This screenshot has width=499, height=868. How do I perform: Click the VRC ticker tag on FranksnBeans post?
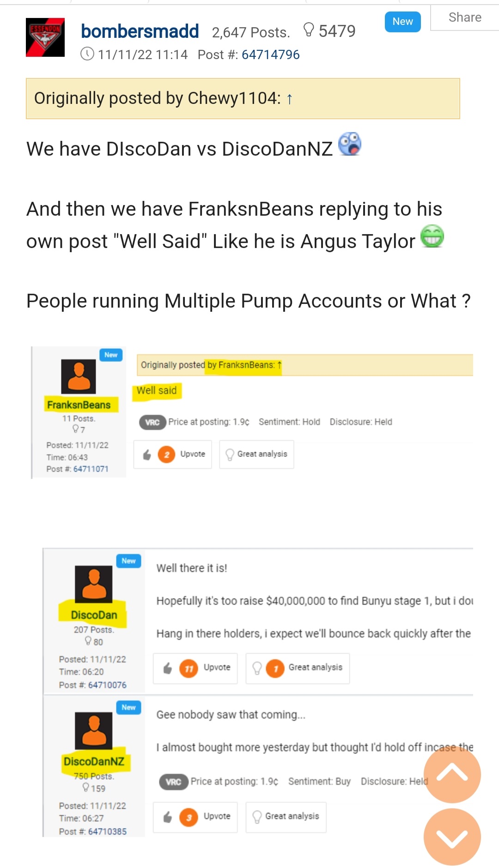click(x=152, y=422)
